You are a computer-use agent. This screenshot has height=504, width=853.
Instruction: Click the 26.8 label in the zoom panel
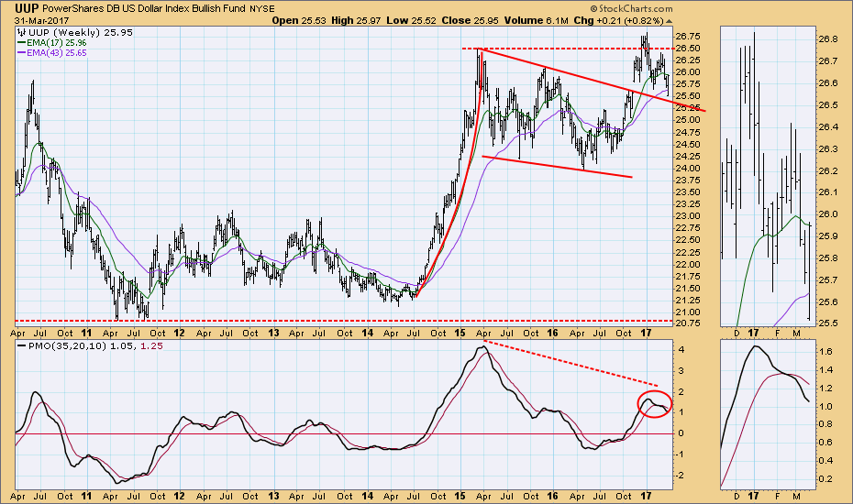click(828, 39)
